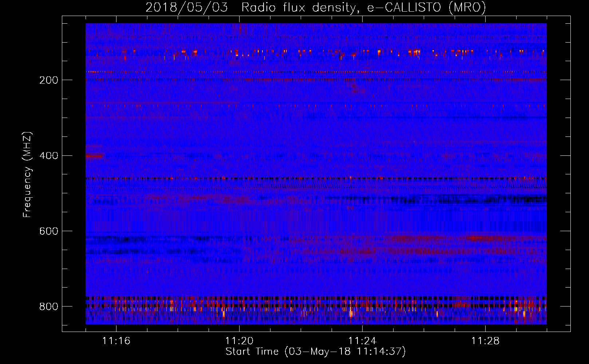Click the 11:28 time tick label
This screenshot has height=364, width=589.
coord(485,341)
